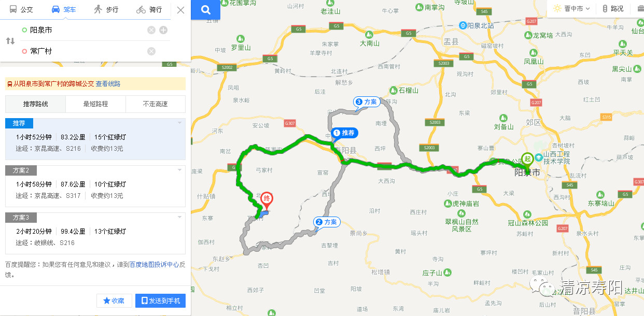Click the green 起 start marker
644x316 pixels.
[527, 160]
